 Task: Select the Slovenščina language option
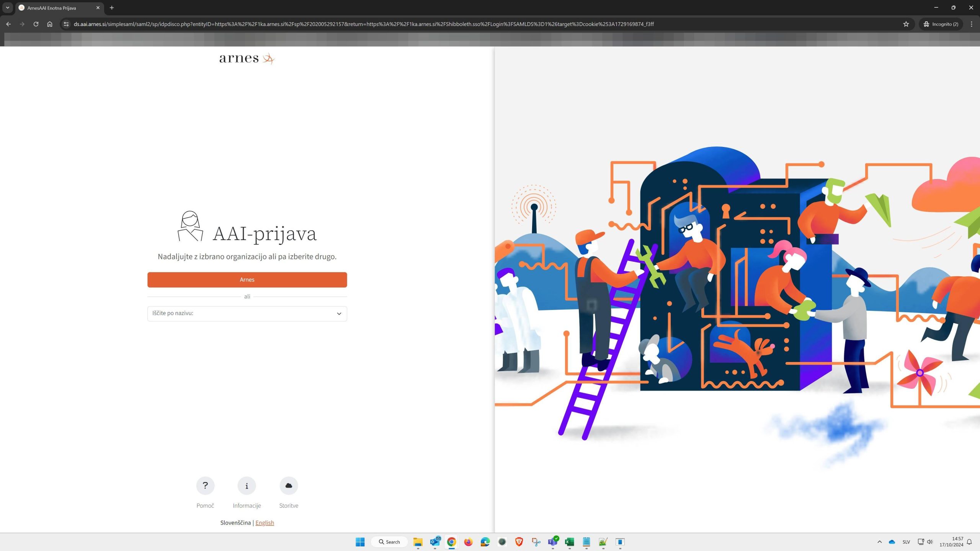tap(235, 523)
